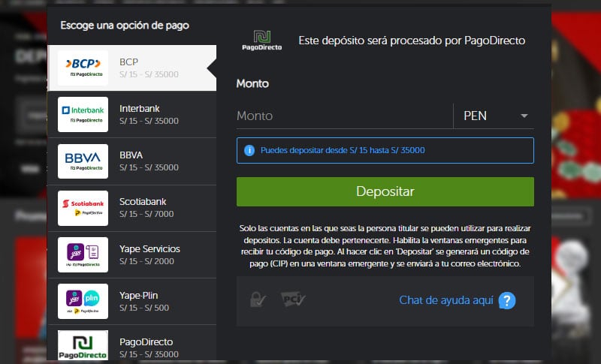Click the Yape Servicios logo icon
601x364 pixels.
pos(83,254)
